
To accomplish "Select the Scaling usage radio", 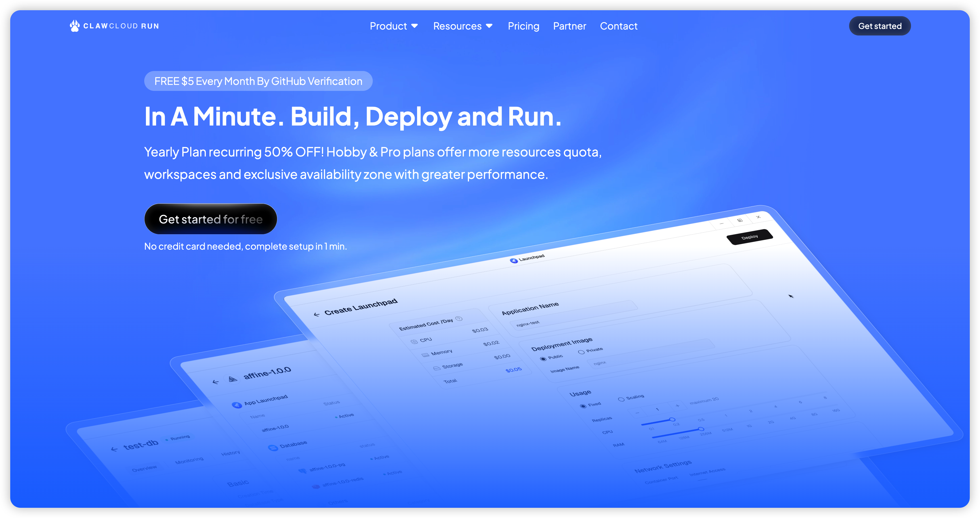I will [621, 399].
